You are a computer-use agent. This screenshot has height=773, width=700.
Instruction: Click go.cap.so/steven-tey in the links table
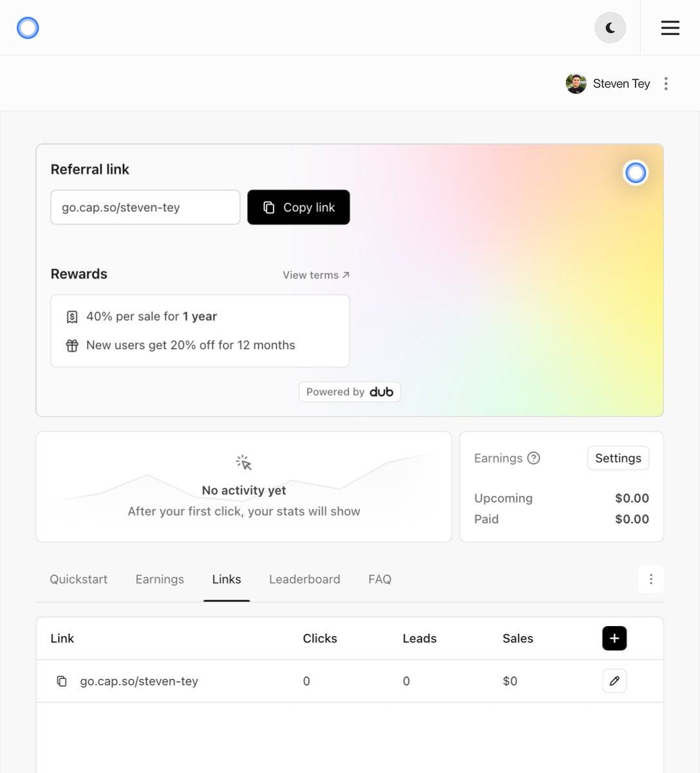tap(139, 681)
